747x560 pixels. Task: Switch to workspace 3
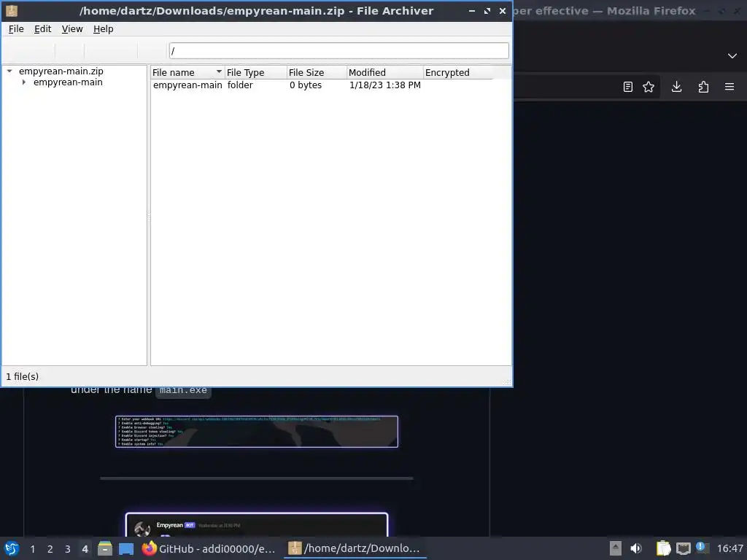pyautogui.click(x=68, y=549)
